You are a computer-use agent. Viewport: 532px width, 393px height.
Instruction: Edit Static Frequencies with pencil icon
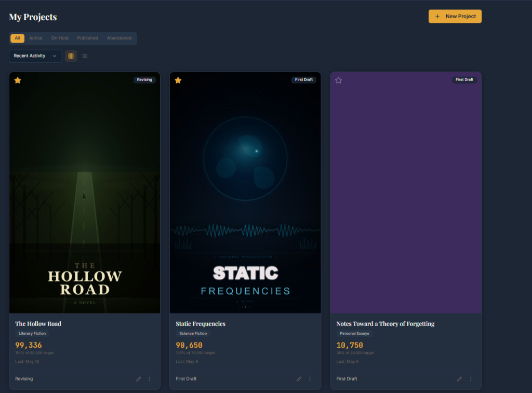coord(299,379)
